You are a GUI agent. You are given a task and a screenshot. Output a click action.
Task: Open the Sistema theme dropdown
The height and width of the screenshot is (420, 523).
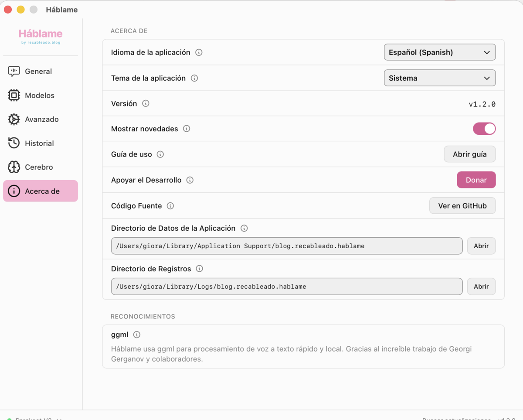pyautogui.click(x=440, y=78)
